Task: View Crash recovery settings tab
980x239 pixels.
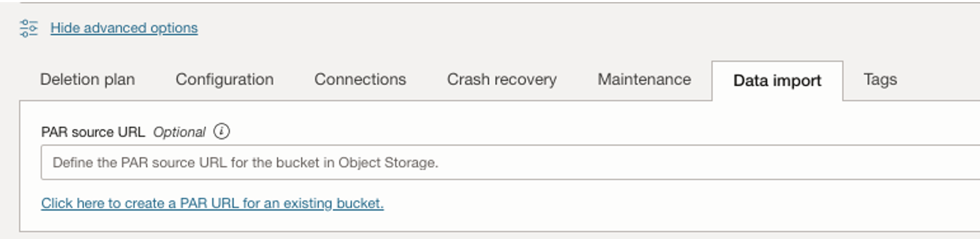Action: [501, 80]
